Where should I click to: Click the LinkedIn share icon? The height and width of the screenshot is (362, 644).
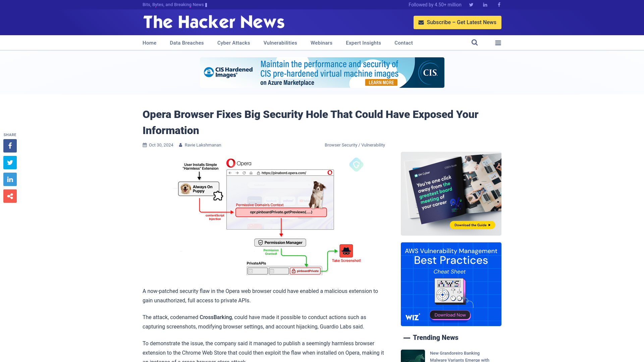[x=10, y=179]
